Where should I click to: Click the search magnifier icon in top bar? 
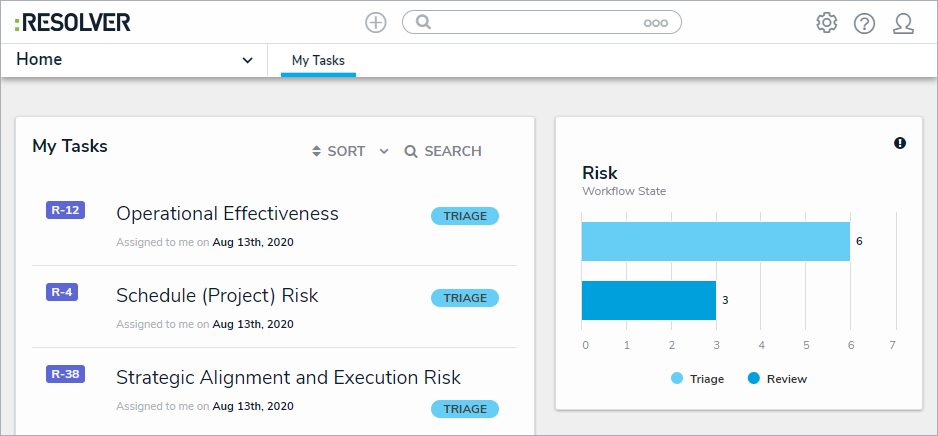tap(423, 22)
